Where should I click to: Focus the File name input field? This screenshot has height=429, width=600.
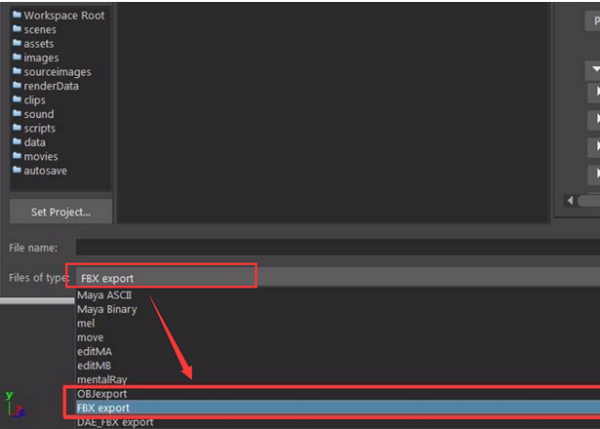coord(338,247)
